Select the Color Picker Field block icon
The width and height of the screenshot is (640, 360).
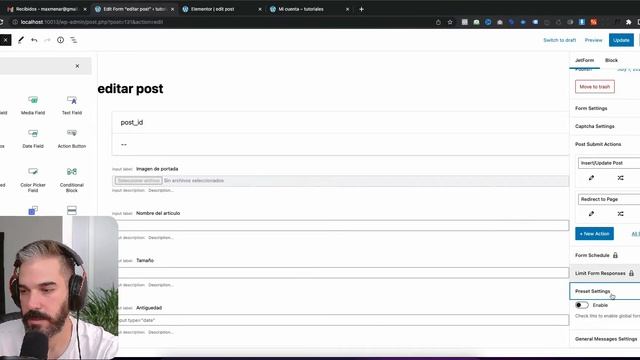pos(33,171)
